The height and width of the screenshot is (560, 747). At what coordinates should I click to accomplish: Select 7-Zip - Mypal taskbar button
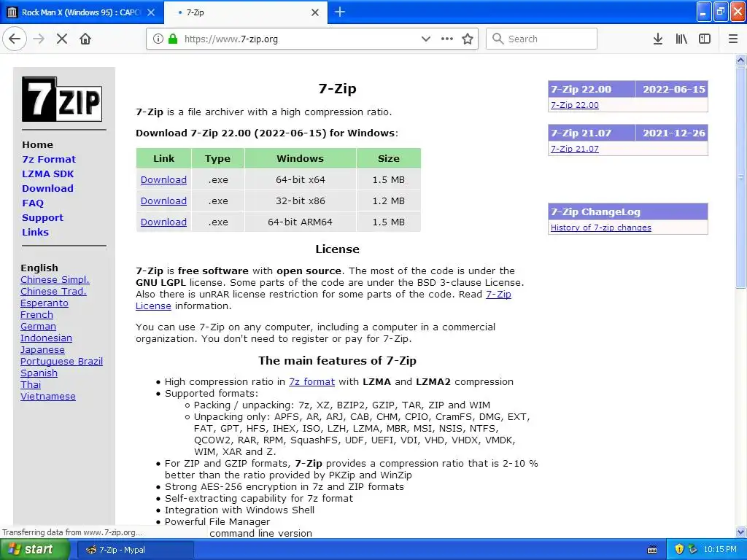[135, 550]
